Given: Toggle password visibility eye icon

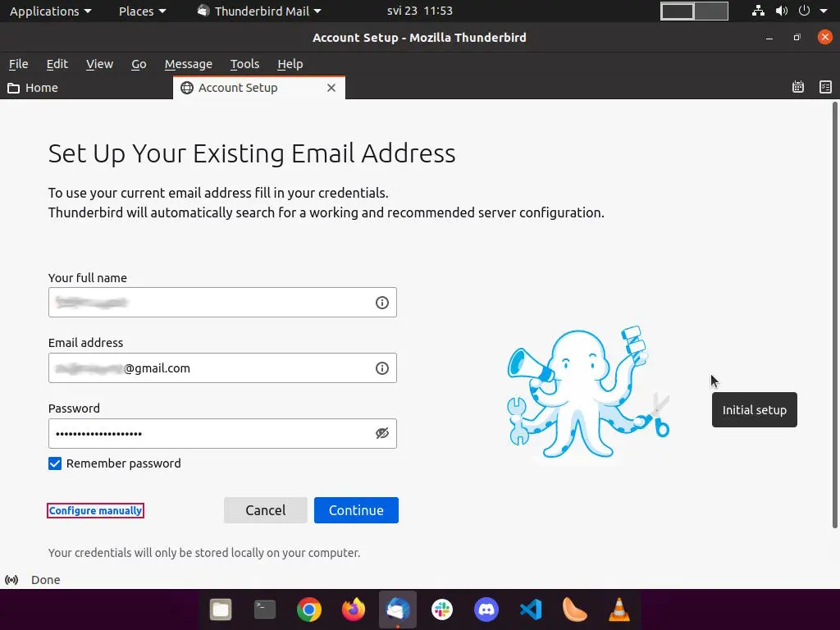Looking at the screenshot, I should point(381,434).
